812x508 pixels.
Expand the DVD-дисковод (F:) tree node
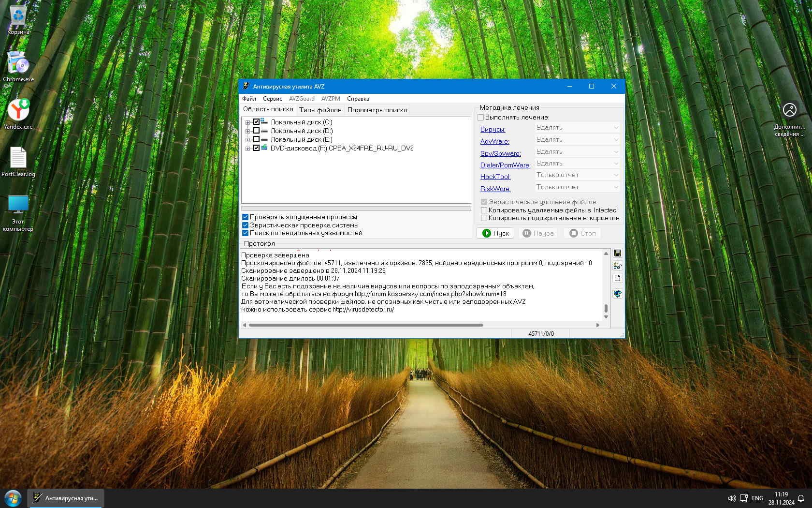(x=247, y=149)
